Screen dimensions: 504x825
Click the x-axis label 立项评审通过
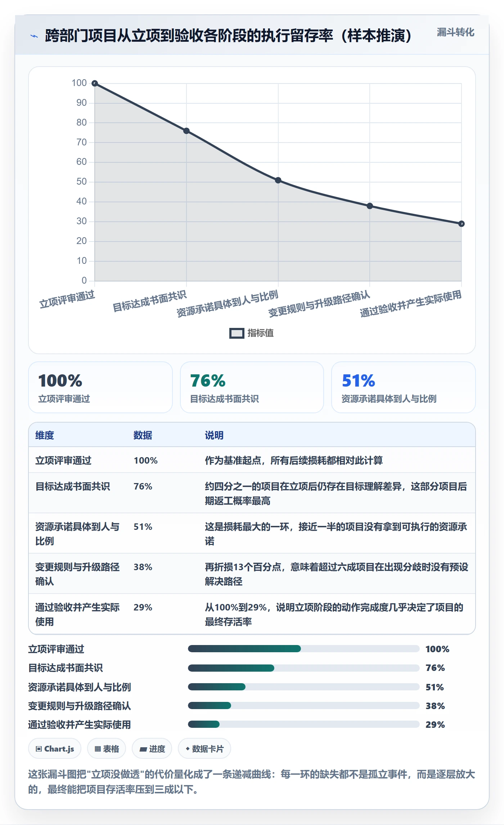click(67, 299)
